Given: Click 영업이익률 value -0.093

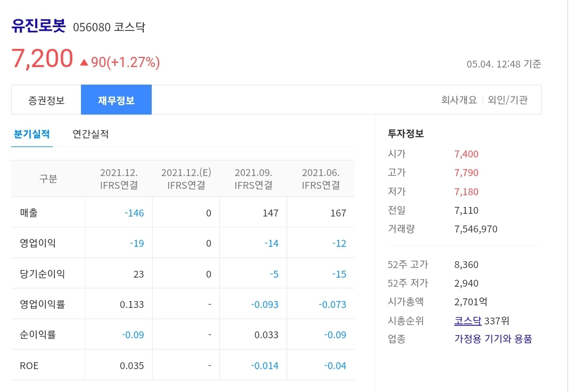Looking at the screenshot, I should [x=265, y=305].
